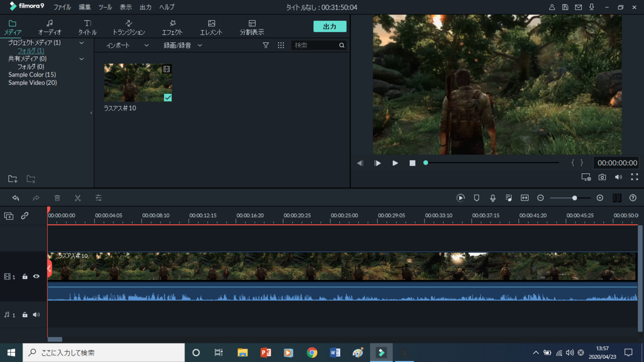The image size is (644, 362).
Task: Open the timeline help question icon
Action: coord(633,198)
